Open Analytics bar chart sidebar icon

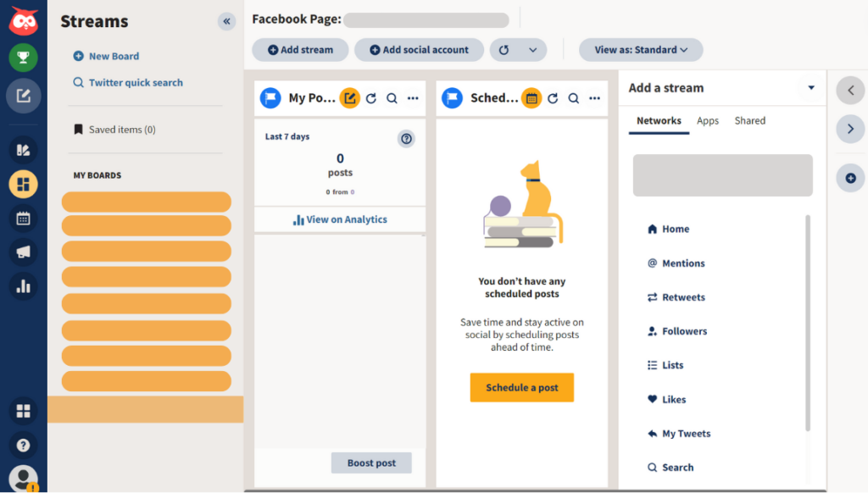click(x=23, y=285)
